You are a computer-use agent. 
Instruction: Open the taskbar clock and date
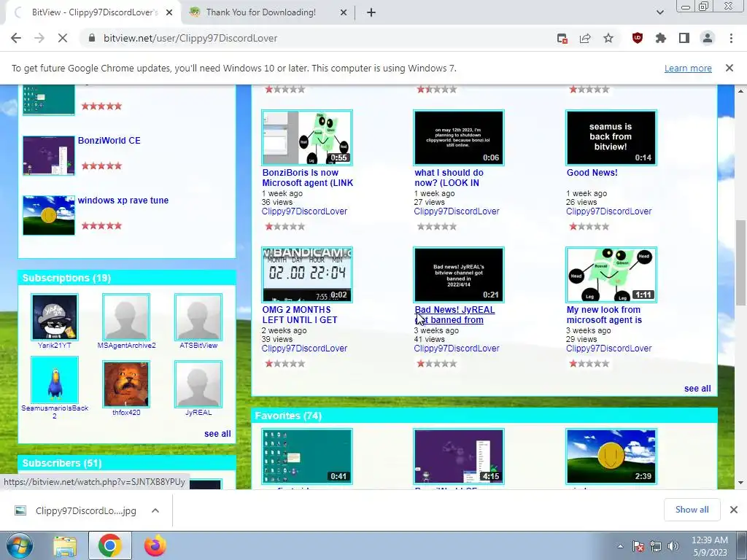[x=710, y=546]
